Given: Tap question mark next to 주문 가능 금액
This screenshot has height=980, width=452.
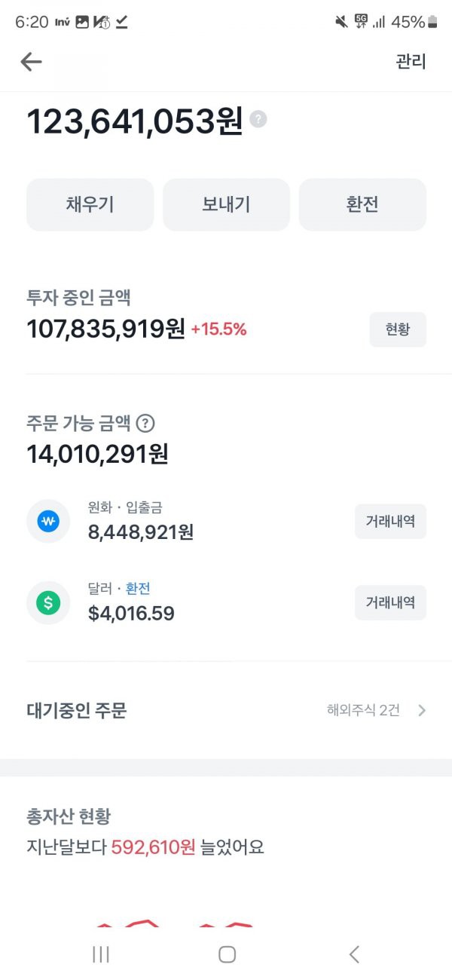Looking at the screenshot, I should click(x=145, y=424).
